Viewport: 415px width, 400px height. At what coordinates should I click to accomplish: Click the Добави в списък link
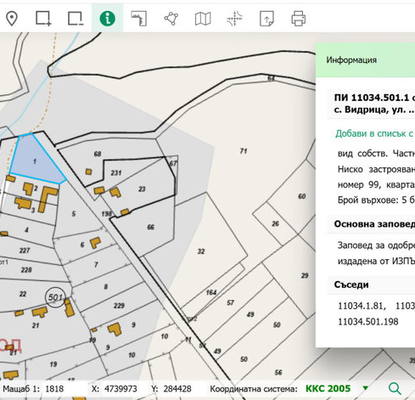click(375, 133)
